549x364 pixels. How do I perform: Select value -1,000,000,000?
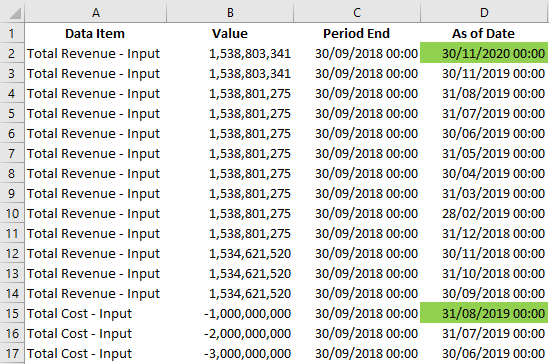tap(230, 313)
